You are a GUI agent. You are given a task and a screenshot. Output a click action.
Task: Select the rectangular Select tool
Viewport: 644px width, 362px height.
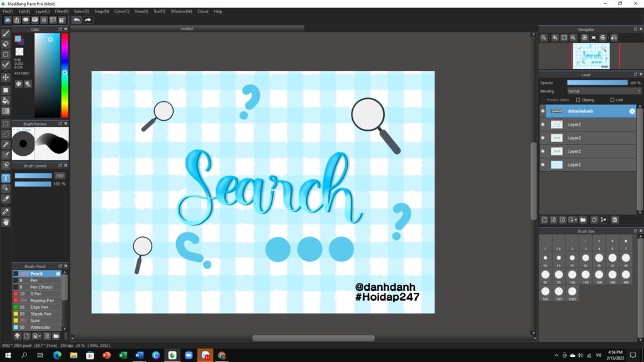[x=6, y=124]
